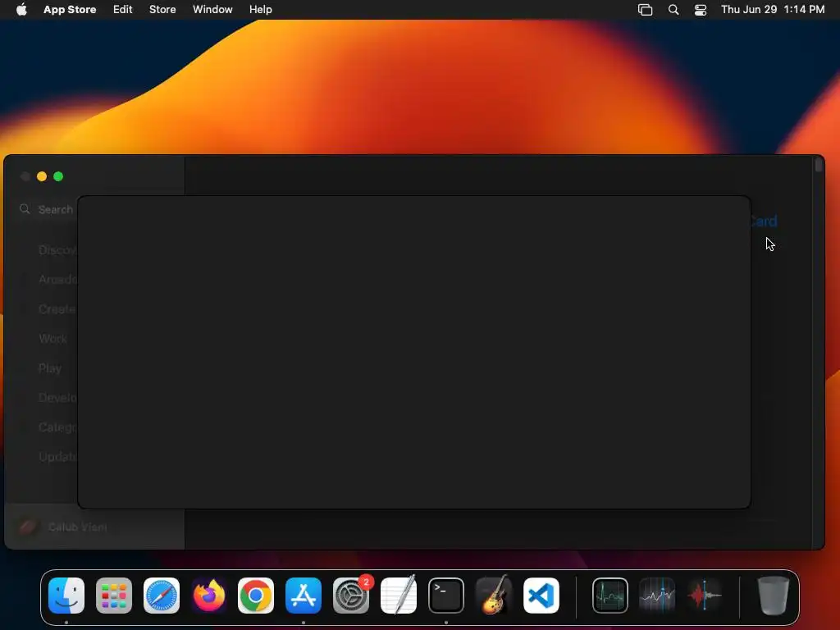Open the Apple menu
The image size is (840, 630).
pyautogui.click(x=21, y=9)
